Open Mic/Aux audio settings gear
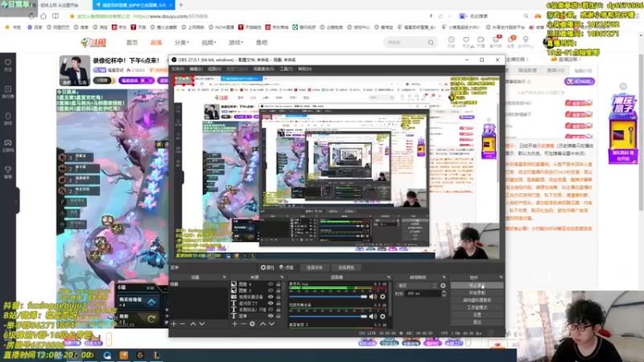Image resolution: width=644 pixels, height=362 pixels. coord(382,297)
